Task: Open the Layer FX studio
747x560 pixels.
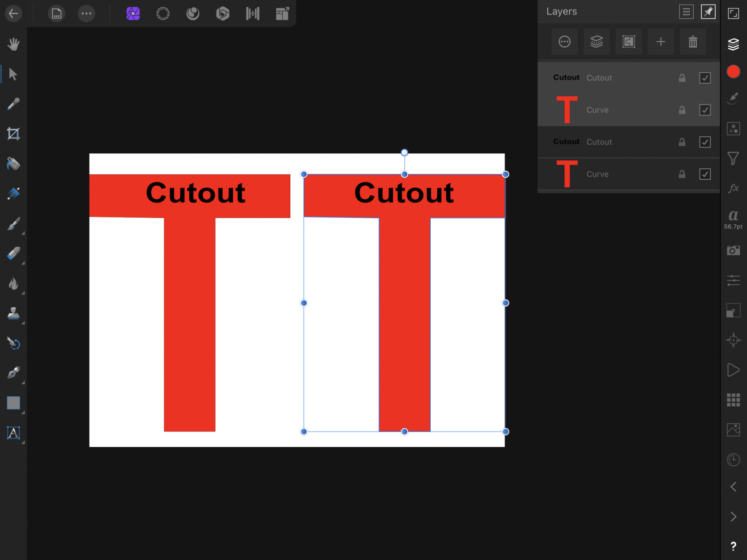Action: (734, 188)
